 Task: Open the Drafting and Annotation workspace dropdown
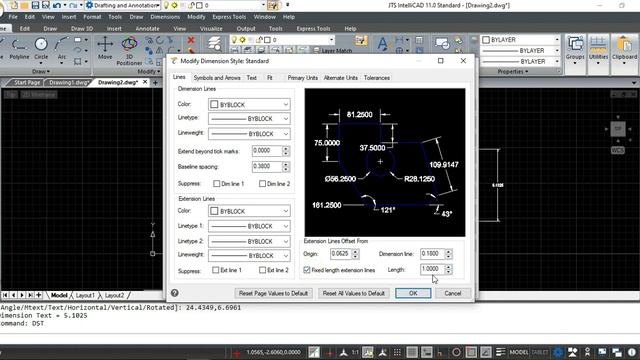coord(123,5)
